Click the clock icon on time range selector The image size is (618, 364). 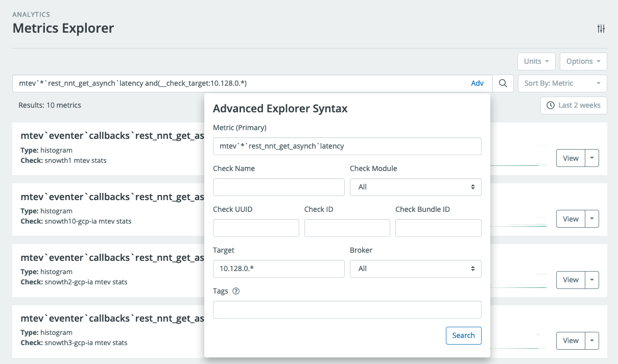(x=549, y=105)
